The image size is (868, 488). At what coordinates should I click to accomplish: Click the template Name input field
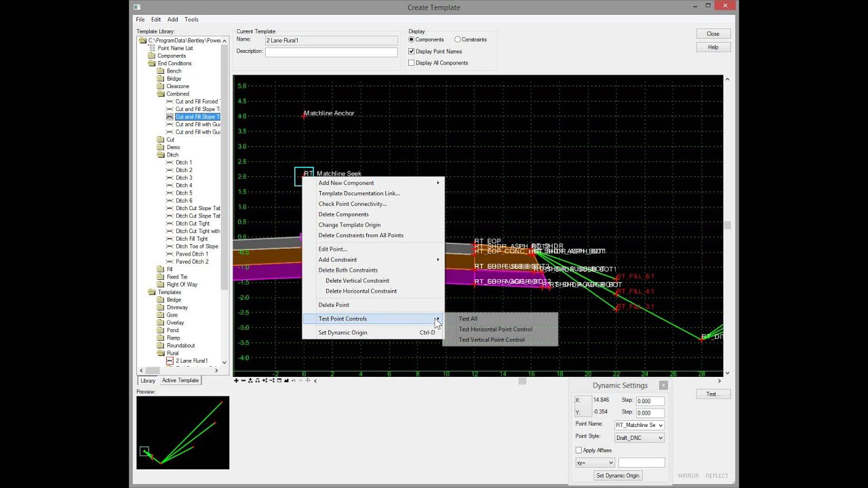(332, 41)
